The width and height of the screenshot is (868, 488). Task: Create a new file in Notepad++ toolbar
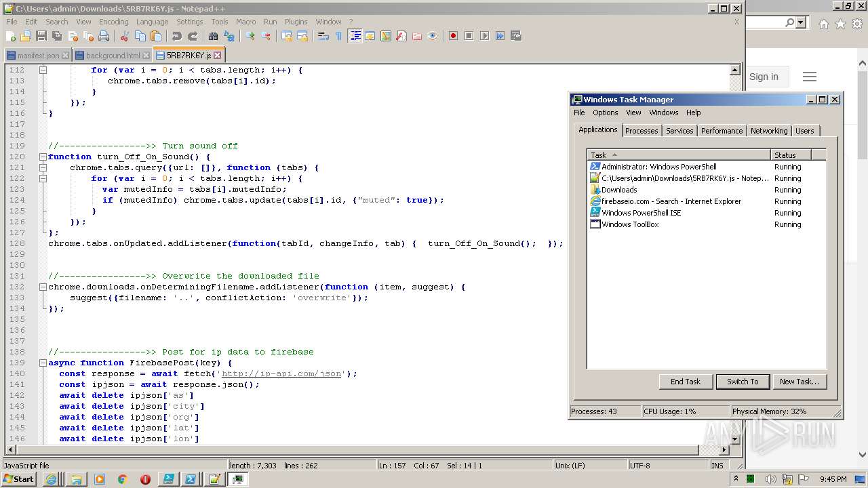10,36
